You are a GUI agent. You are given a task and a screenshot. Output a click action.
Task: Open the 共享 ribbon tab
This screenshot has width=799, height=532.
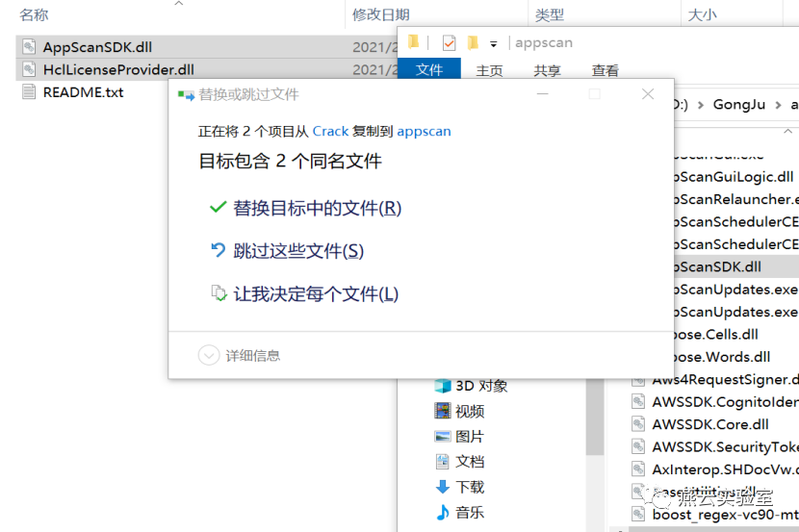[x=548, y=70]
